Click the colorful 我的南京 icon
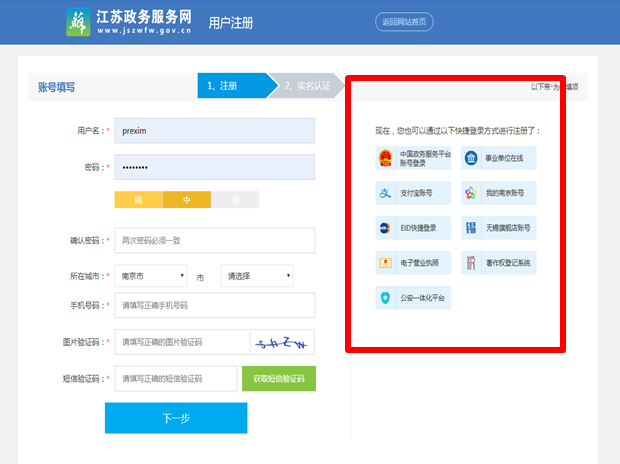The width and height of the screenshot is (620, 464). 471,193
